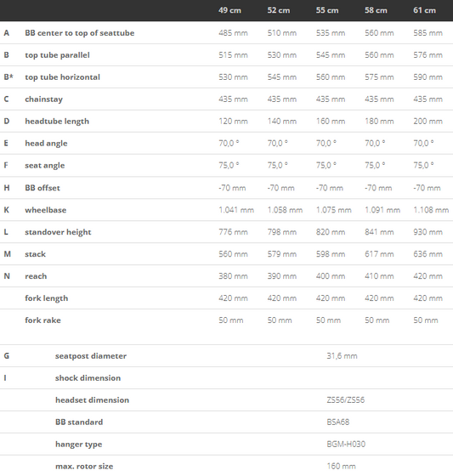The height and width of the screenshot is (476, 453).
Task: Click the chainstay row label
Action: point(43,99)
